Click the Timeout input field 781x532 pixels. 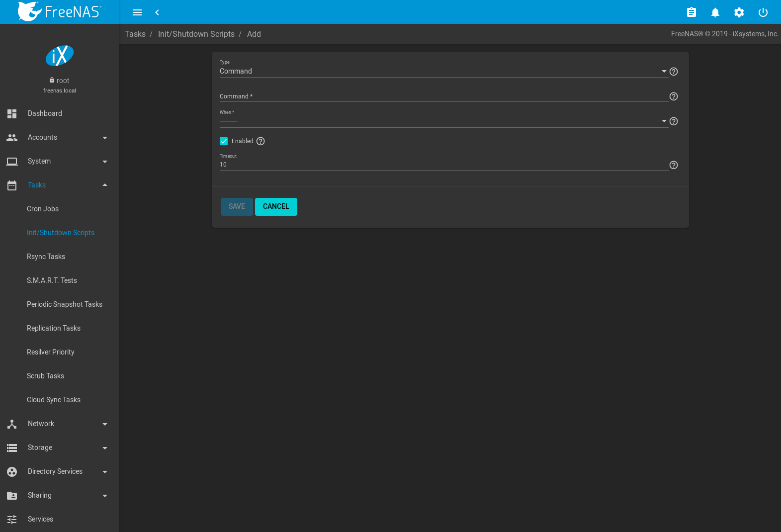(443, 165)
